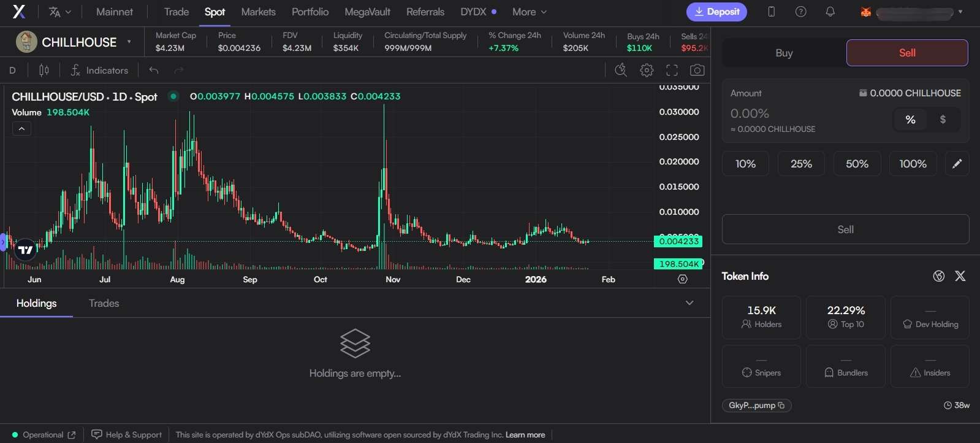
Task: Open the help question mark icon
Action: (800, 12)
